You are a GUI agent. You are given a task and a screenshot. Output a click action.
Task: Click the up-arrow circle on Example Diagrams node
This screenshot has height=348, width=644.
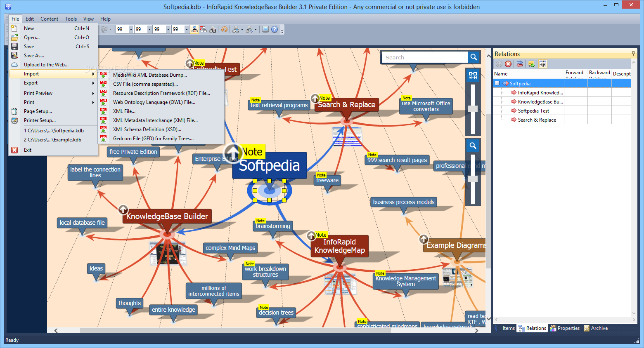tap(424, 239)
